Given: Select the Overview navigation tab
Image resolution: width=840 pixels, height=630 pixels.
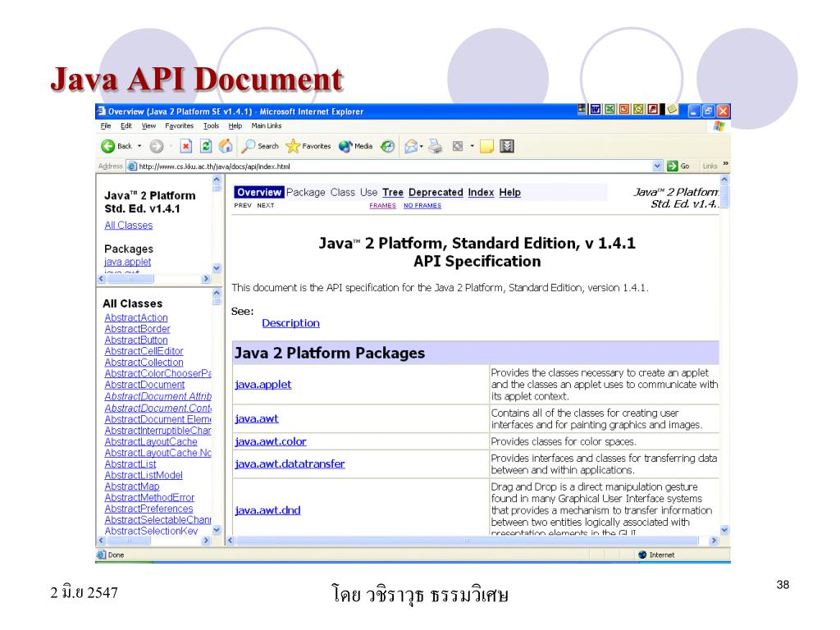Looking at the screenshot, I should point(258,192).
